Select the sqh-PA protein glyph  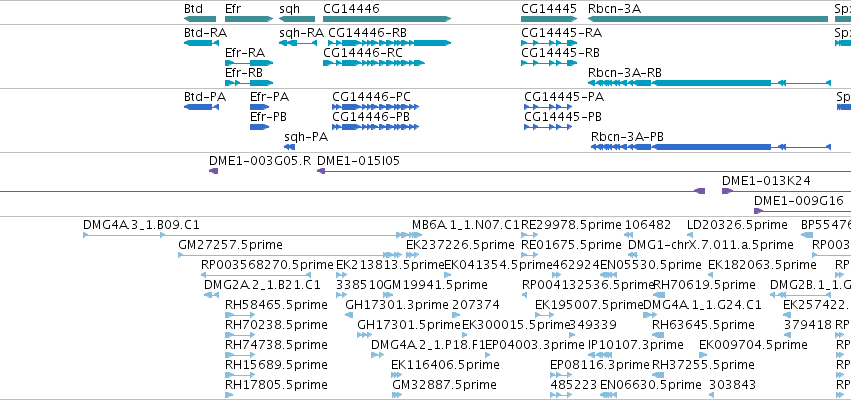tap(290, 147)
